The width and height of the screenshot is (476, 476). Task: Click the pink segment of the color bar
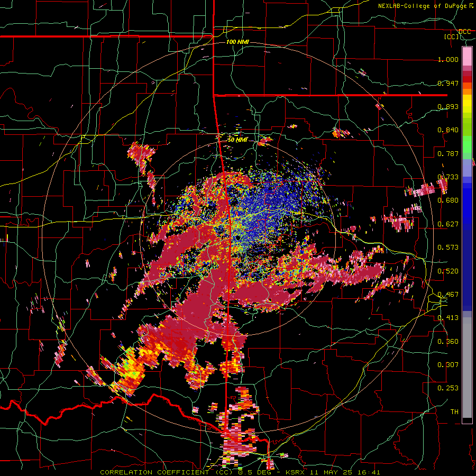[x=467, y=56]
